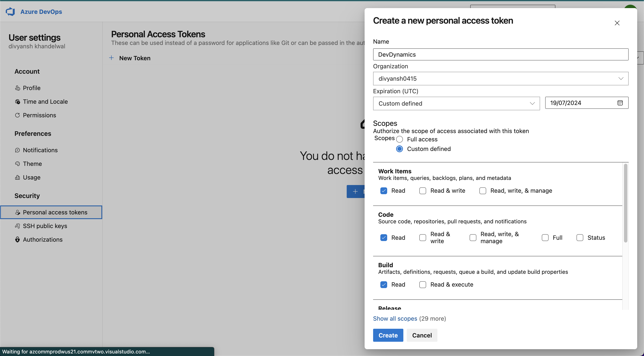
Task: Click the Azure DevOps logo icon
Action: [10, 11]
